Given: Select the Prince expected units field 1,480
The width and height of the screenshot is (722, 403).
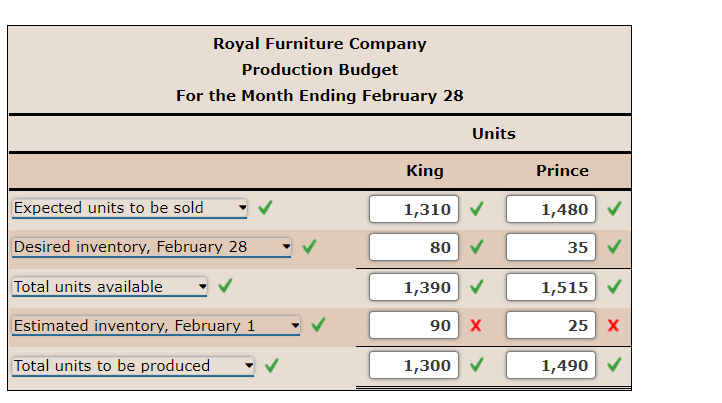Looking at the screenshot, I should tap(551, 210).
